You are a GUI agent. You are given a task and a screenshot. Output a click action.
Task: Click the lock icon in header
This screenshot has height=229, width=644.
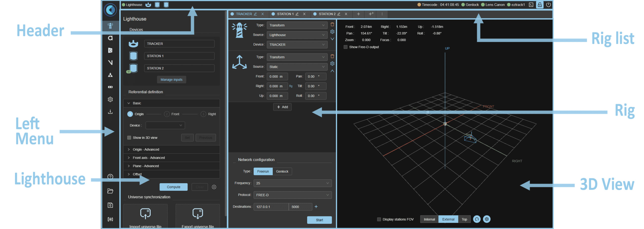pyautogui.click(x=540, y=5)
